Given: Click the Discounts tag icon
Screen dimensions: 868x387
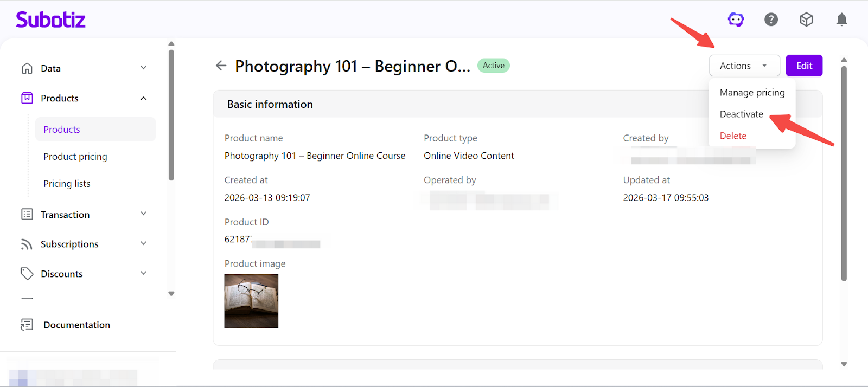Looking at the screenshot, I should tap(27, 274).
